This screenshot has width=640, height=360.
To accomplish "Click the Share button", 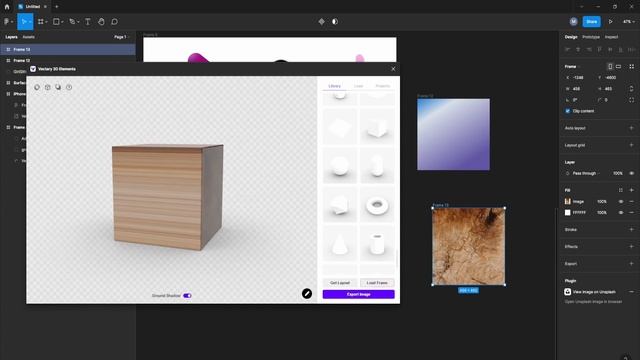I will (591, 22).
